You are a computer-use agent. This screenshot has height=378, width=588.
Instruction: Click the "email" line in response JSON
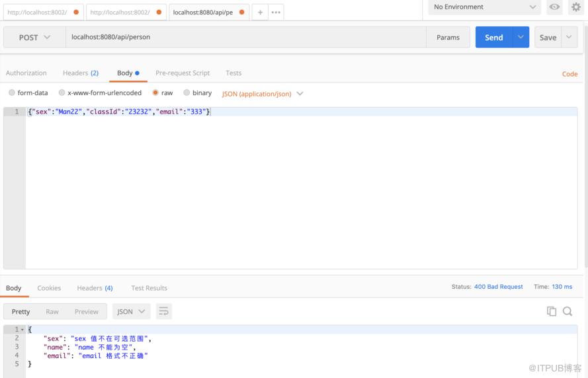tap(96, 356)
